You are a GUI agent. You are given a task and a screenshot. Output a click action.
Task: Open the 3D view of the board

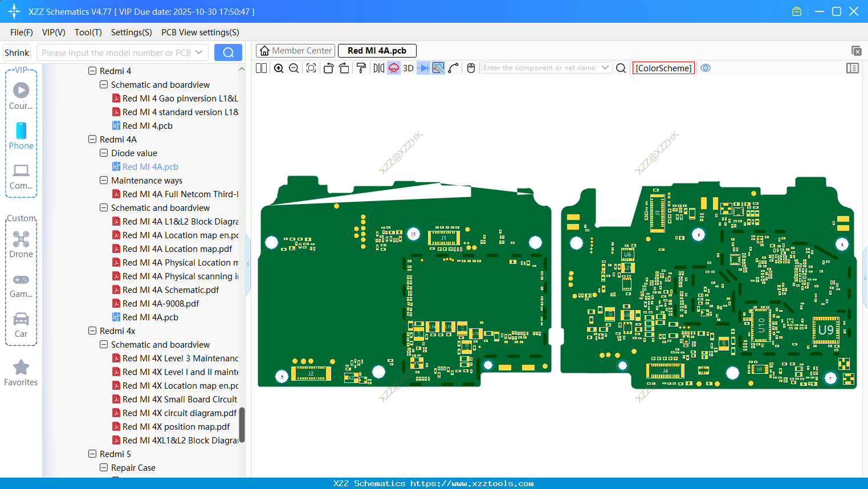(408, 68)
